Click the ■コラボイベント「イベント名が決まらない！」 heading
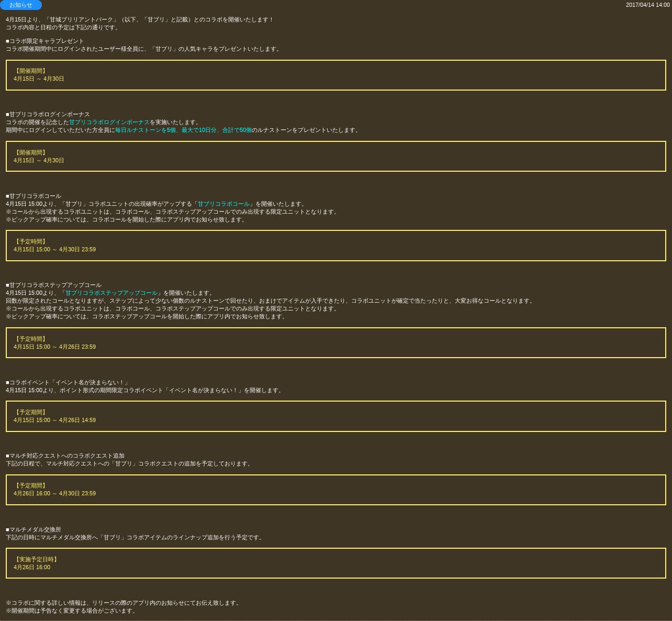The height and width of the screenshot is (621, 672). [67, 382]
